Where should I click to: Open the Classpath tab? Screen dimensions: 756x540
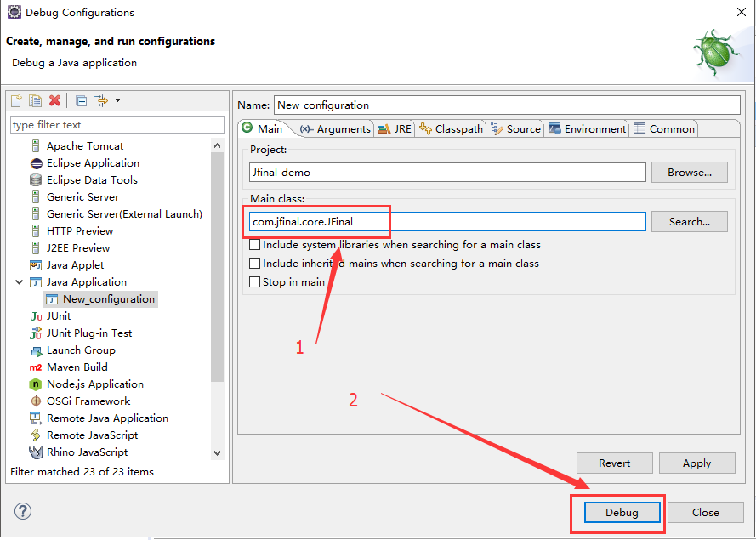pos(451,129)
